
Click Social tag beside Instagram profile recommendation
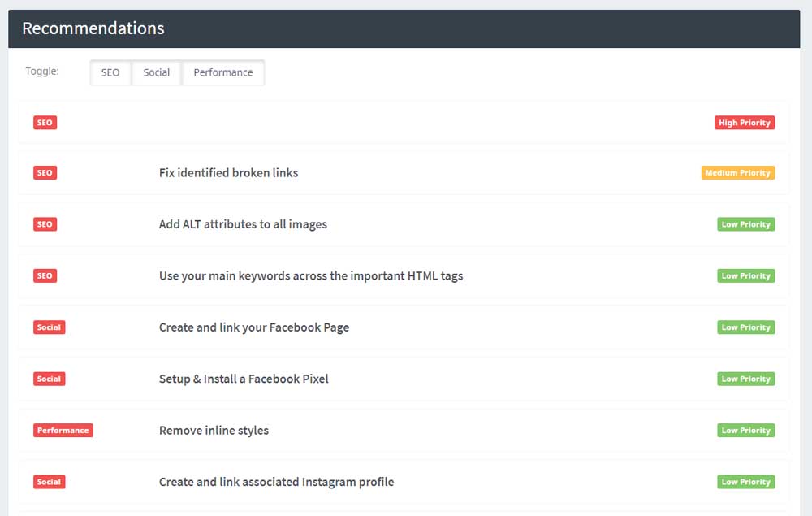[x=50, y=482]
